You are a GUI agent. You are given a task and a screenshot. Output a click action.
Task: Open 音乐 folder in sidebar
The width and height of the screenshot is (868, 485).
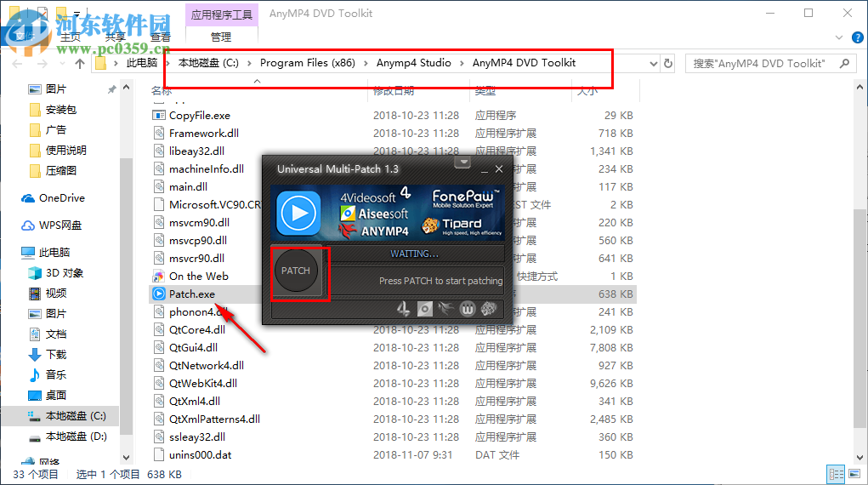[56, 374]
